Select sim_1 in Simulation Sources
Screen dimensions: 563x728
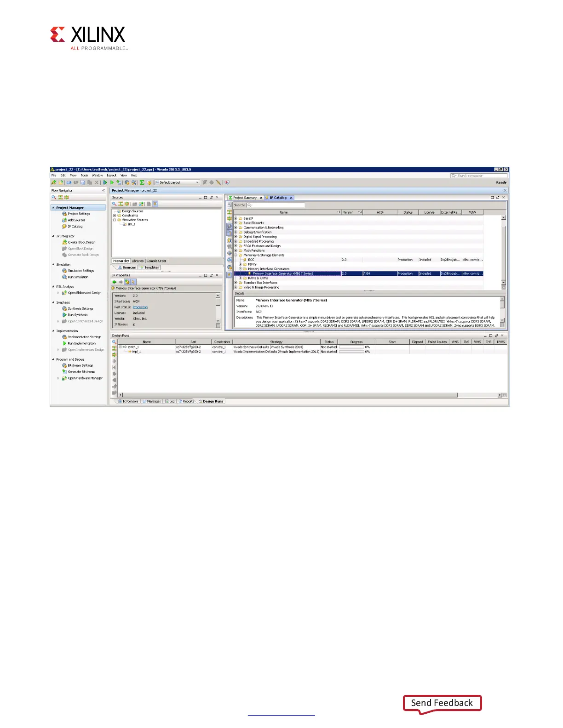[x=129, y=224]
